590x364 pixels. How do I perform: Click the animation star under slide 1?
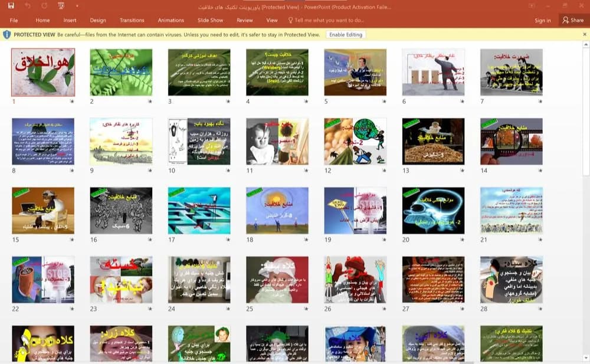pos(72,101)
